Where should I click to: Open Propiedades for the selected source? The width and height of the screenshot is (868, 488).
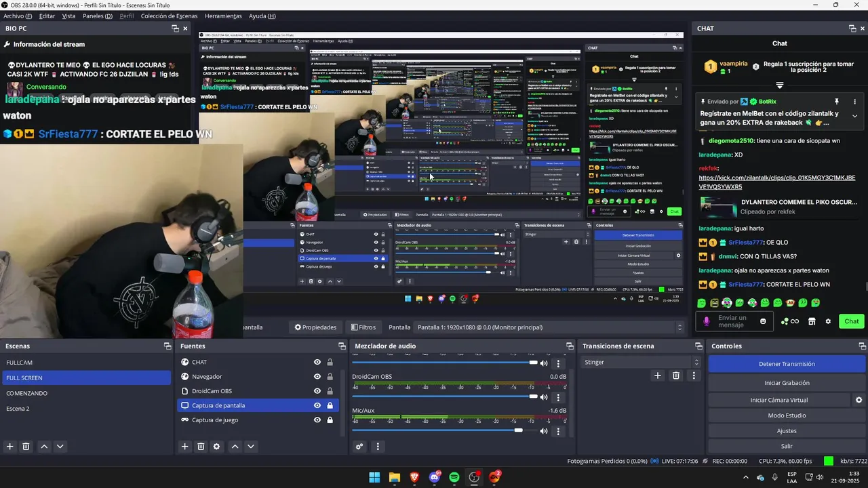point(315,327)
